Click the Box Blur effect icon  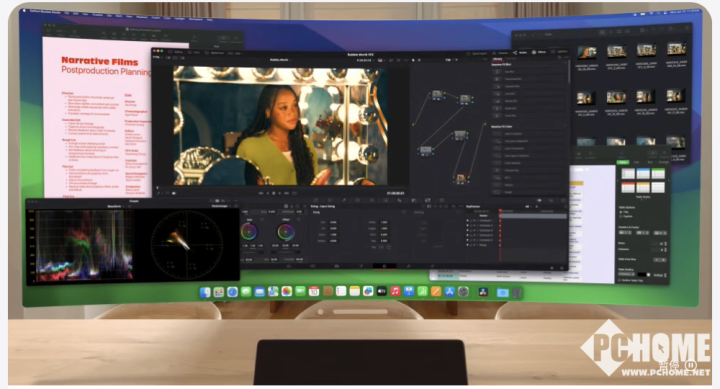[497, 72]
